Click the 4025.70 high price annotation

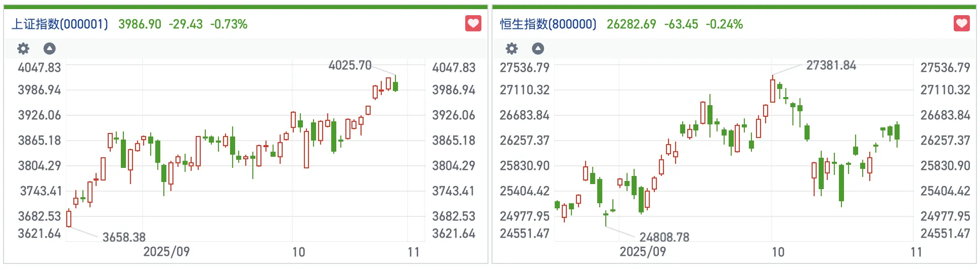pyautogui.click(x=349, y=65)
